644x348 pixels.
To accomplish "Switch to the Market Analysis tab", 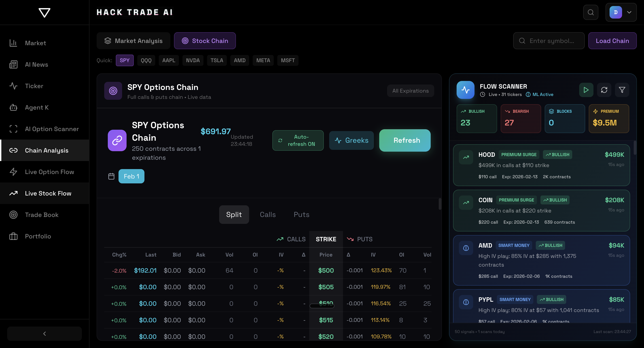I will 133,40.
